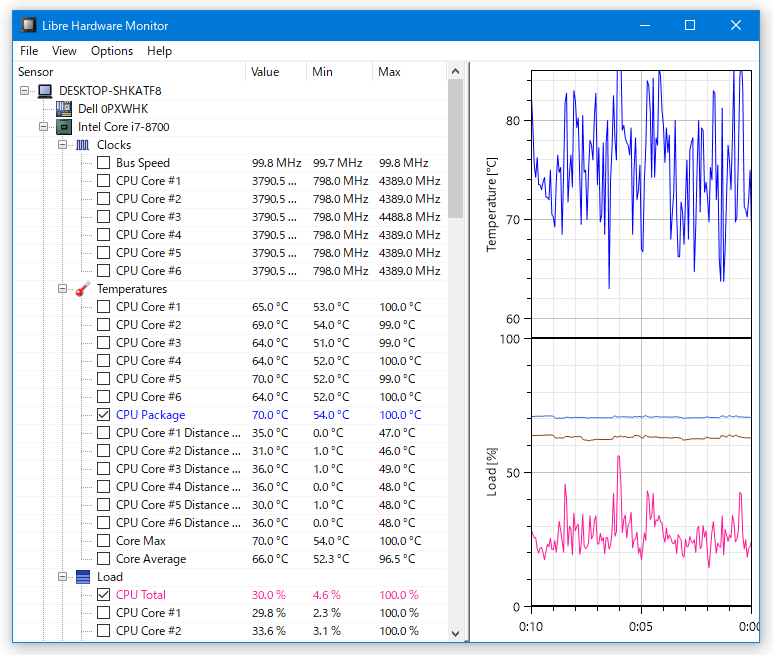This screenshot has width=773, height=655.
Task: Select the Temperatures group label
Action: [x=132, y=289]
